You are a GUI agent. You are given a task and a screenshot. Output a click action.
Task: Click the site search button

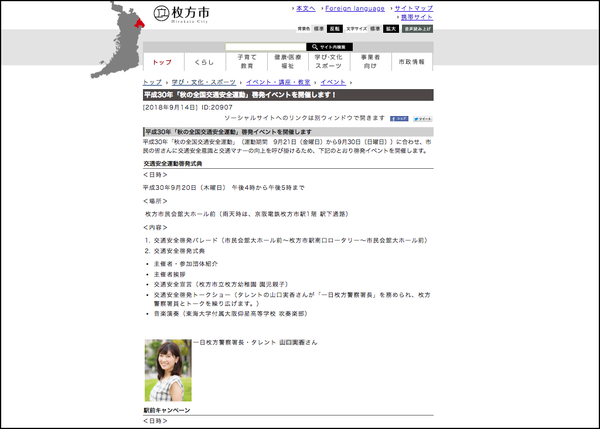331,47
